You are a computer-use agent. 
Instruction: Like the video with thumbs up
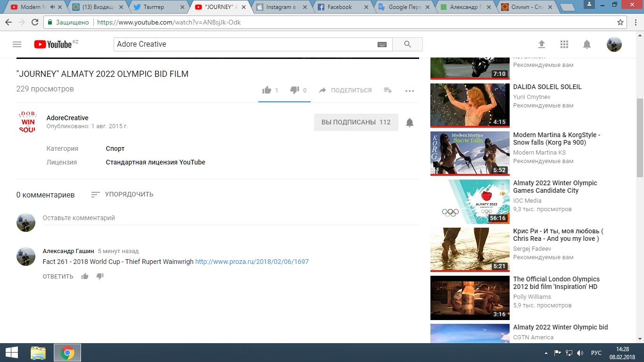(x=267, y=90)
